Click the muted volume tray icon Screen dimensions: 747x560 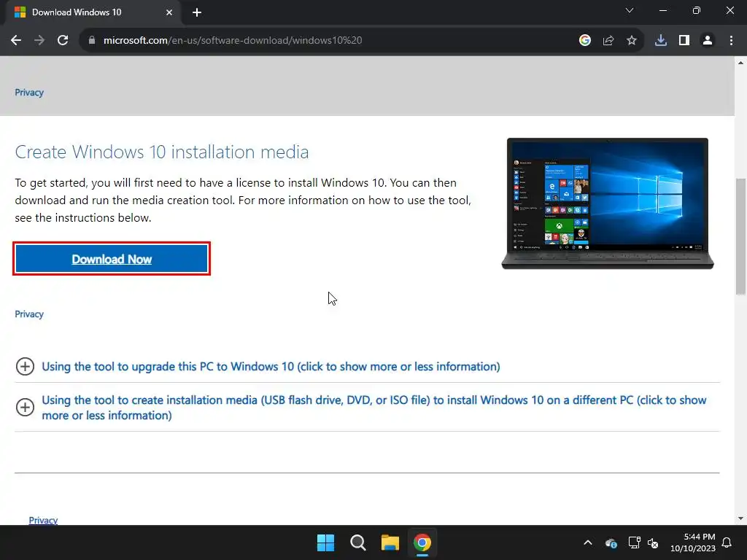[x=653, y=542]
